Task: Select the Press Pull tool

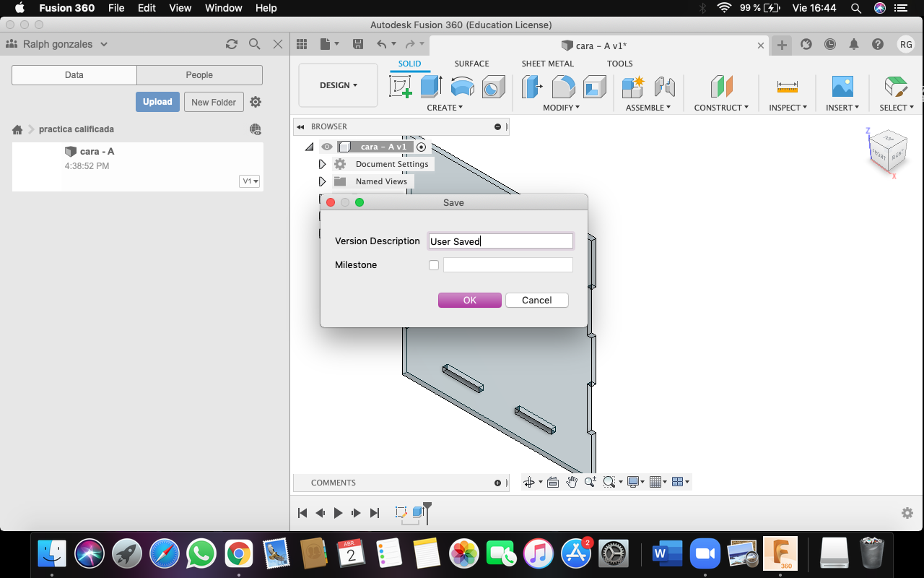Action: [532, 87]
